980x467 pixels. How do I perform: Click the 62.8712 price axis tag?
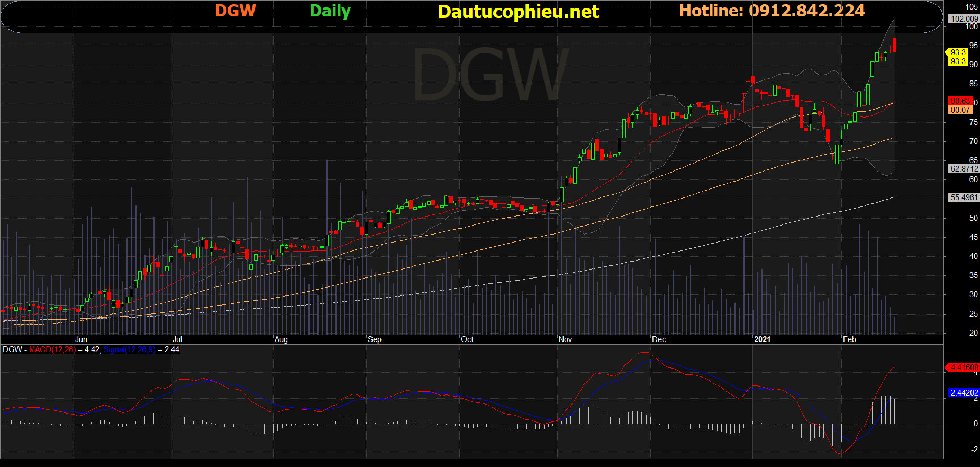[964, 169]
